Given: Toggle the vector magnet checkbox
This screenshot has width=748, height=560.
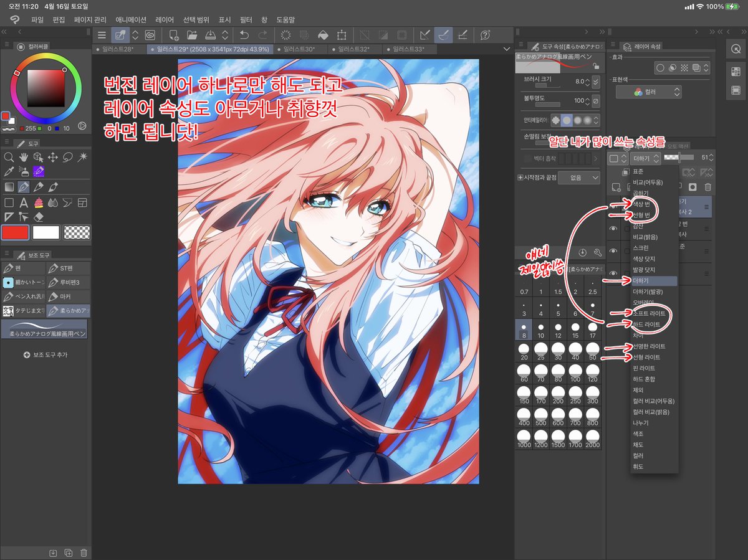Looking at the screenshot, I should click(x=528, y=159).
